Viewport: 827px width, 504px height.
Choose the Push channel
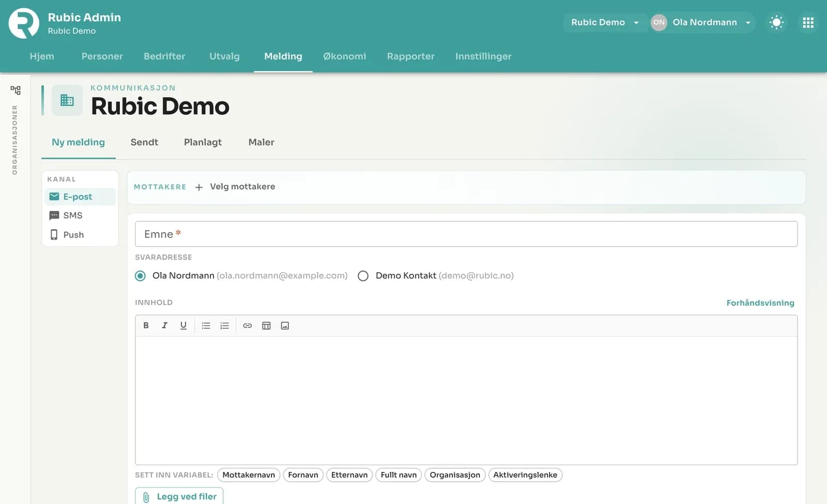pos(80,235)
